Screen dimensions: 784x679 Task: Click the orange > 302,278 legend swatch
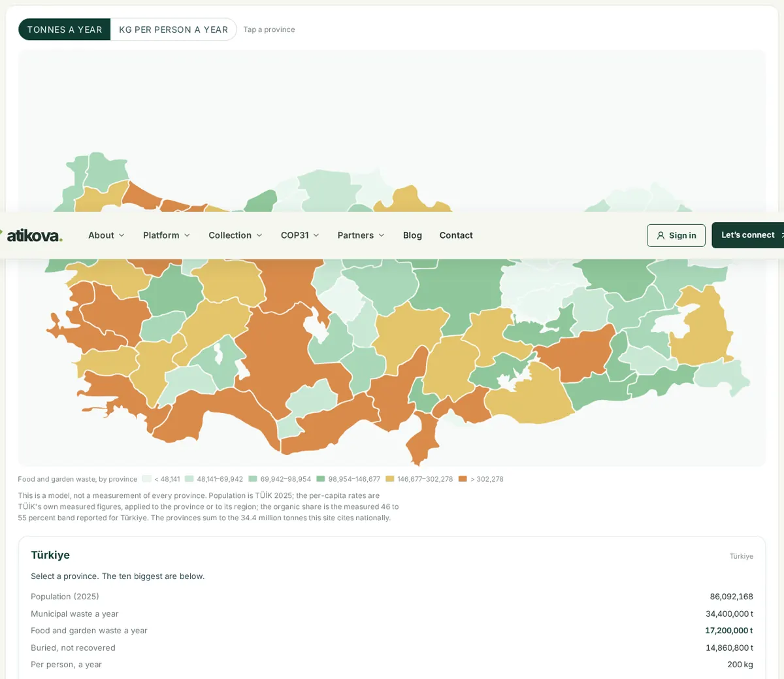(x=463, y=479)
